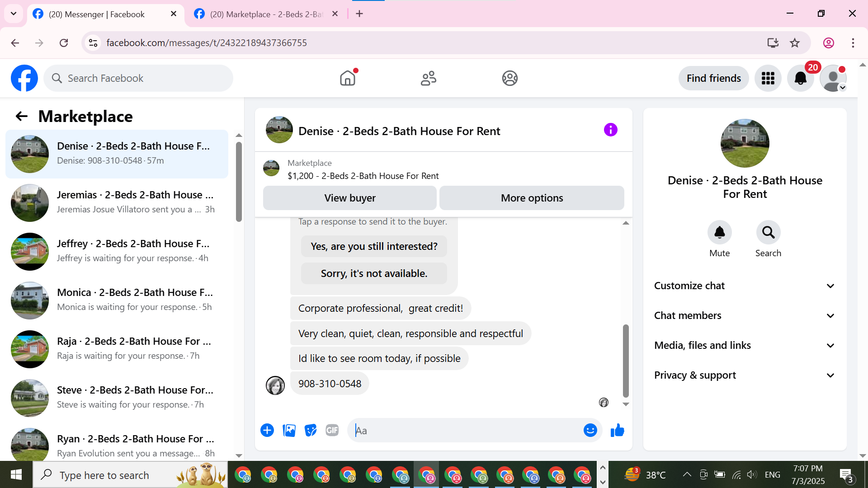Click the purple conversation info icon
This screenshot has height=488, width=868.
coord(610,130)
